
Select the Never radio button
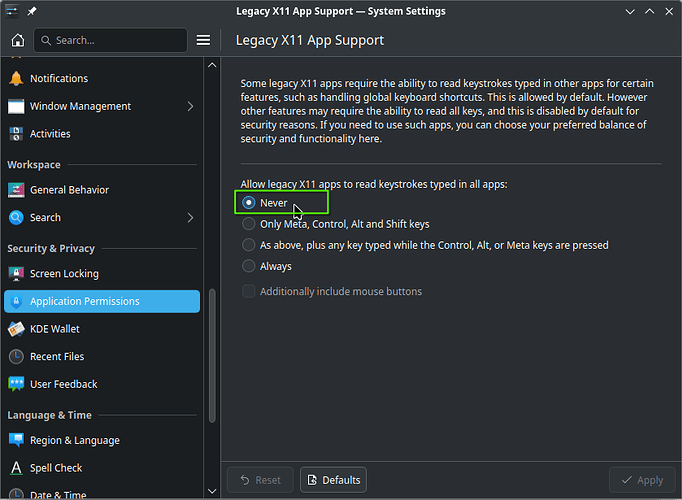(248, 203)
